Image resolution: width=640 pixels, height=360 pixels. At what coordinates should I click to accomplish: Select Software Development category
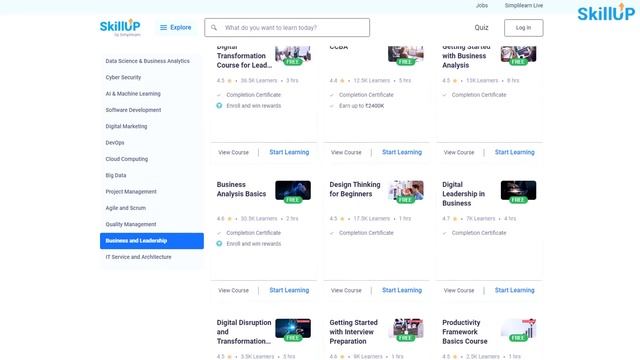[133, 110]
